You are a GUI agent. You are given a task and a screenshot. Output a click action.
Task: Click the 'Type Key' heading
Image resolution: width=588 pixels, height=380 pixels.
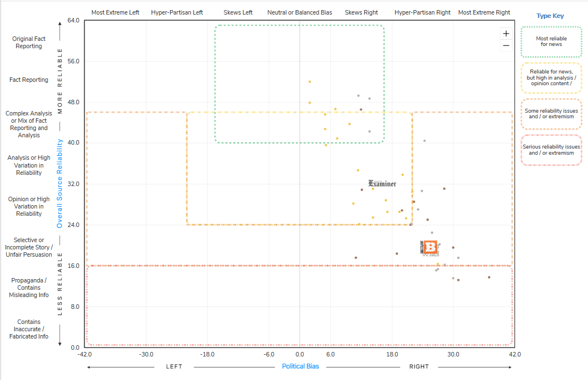(550, 16)
